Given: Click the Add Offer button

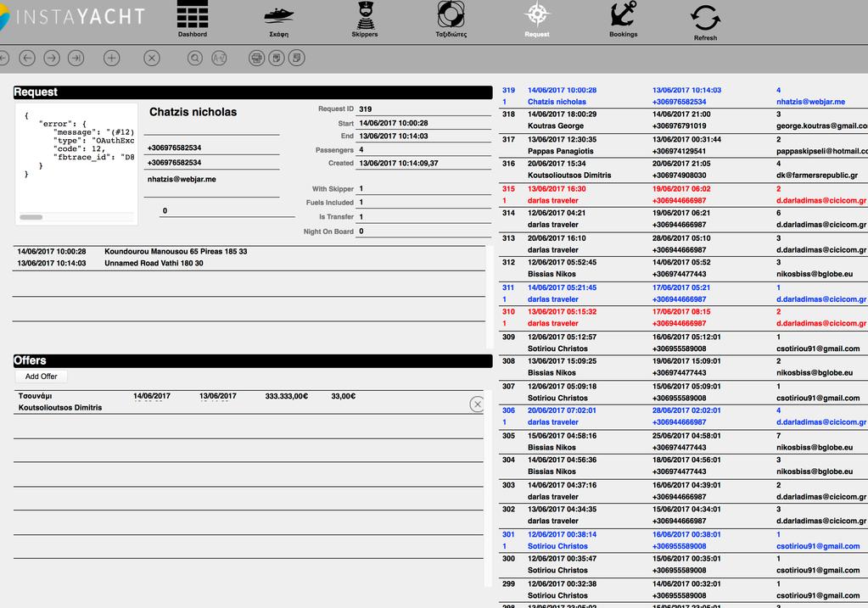Looking at the screenshot, I should pos(41,377).
